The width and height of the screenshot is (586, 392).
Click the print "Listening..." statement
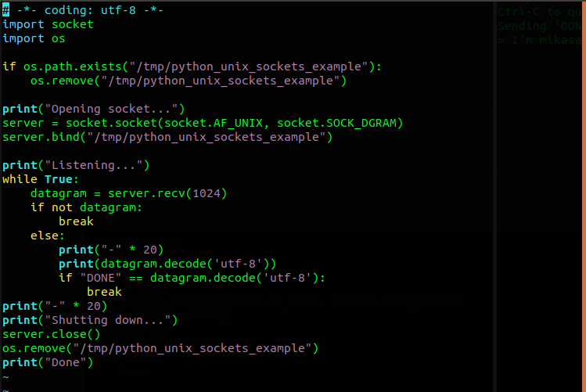[x=76, y=166]
